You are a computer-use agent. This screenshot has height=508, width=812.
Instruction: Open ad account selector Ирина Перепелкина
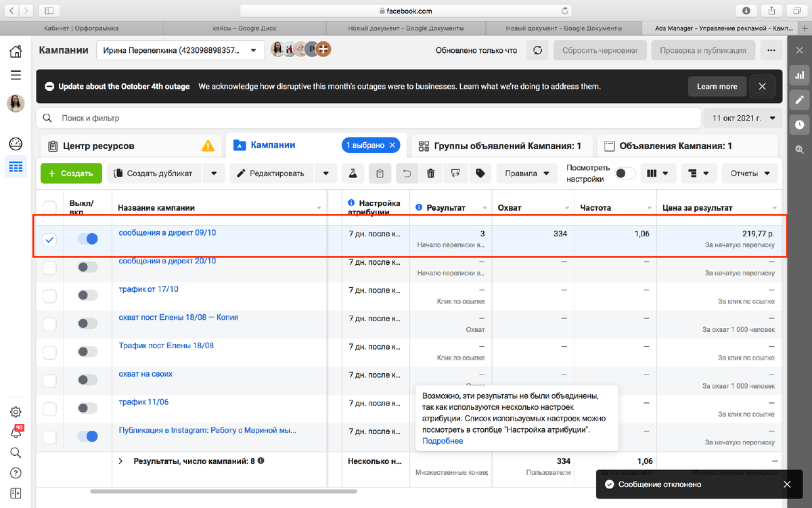click(x=181, y=50)
